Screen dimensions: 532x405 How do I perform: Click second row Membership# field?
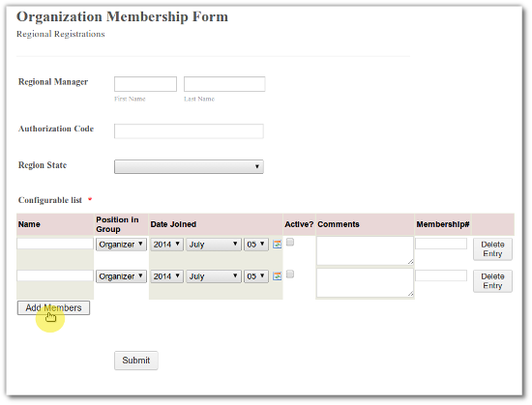(441, 275)
